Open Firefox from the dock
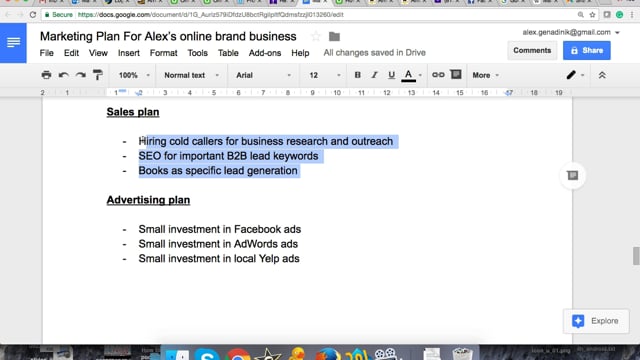This screenshot has width=640, height=360. coord(328,354)
